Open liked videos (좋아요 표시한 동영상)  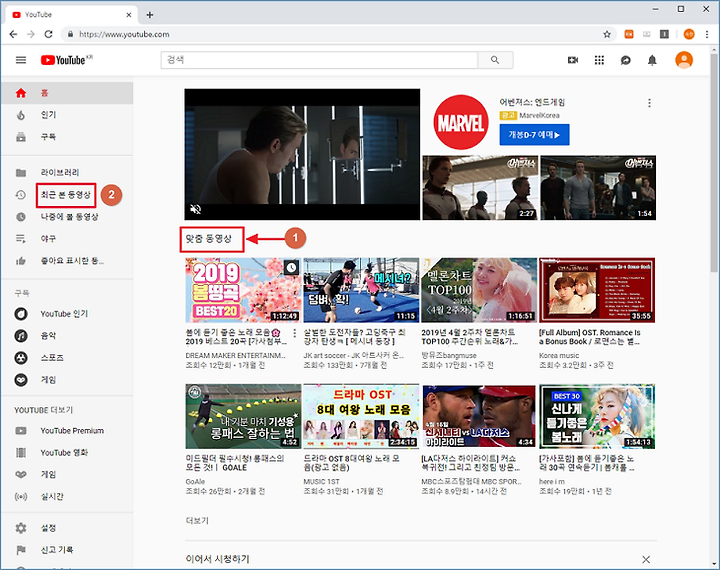coord(67,261)
